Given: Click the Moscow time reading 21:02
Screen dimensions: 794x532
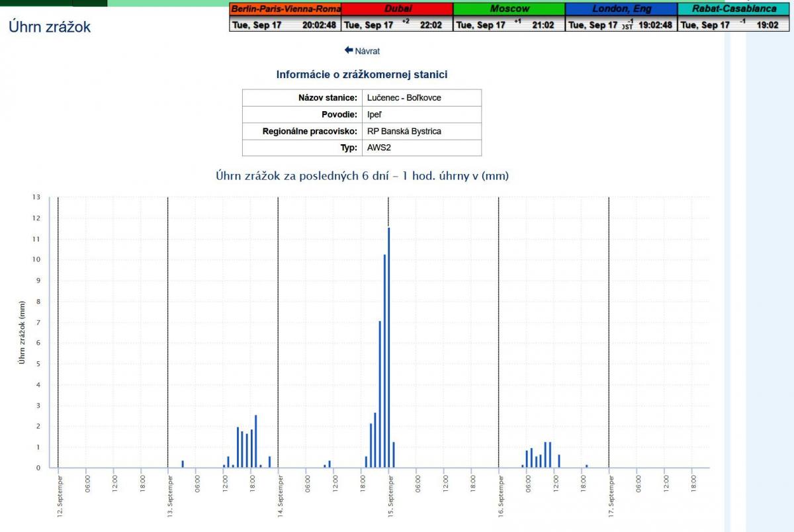Looking at the screenshot, I should coord(543,25).
